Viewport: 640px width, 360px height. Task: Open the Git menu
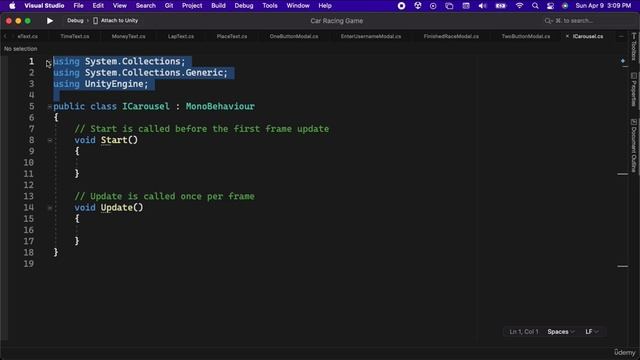click(x=169, y=6)
